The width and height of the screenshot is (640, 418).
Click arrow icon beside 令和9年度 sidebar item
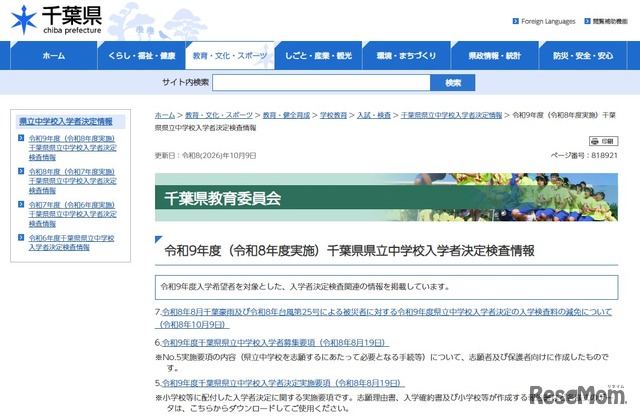coord(21,138)
